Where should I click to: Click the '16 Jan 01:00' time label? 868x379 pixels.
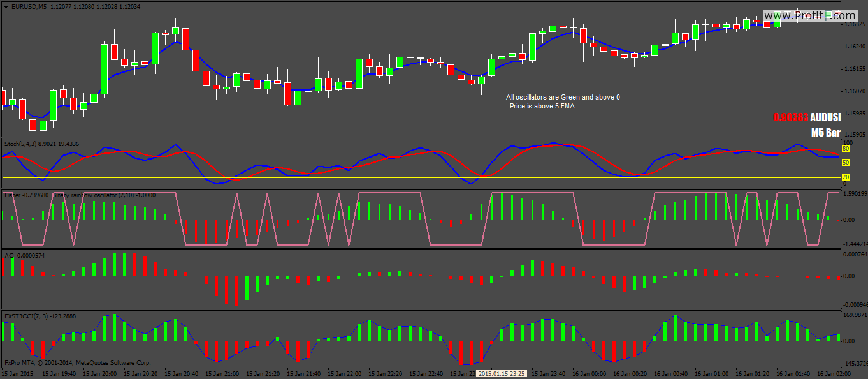coord(712,373)
